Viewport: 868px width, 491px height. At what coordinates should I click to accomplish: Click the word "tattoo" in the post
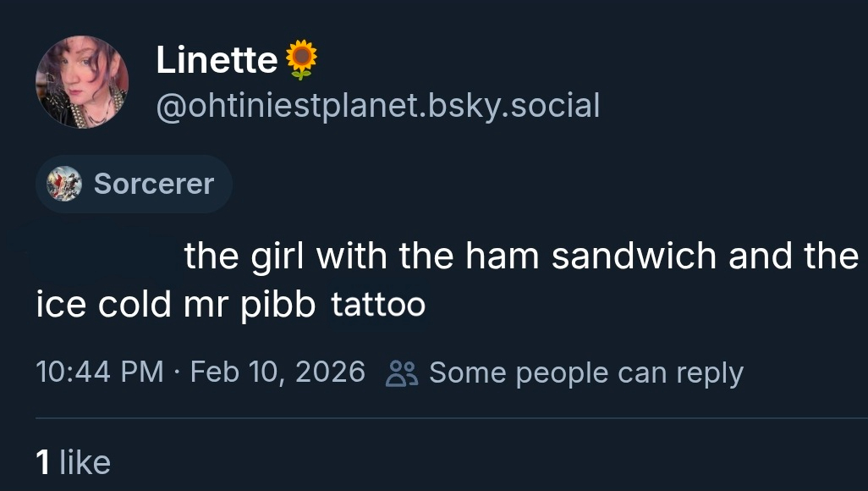tap(378, 305)
